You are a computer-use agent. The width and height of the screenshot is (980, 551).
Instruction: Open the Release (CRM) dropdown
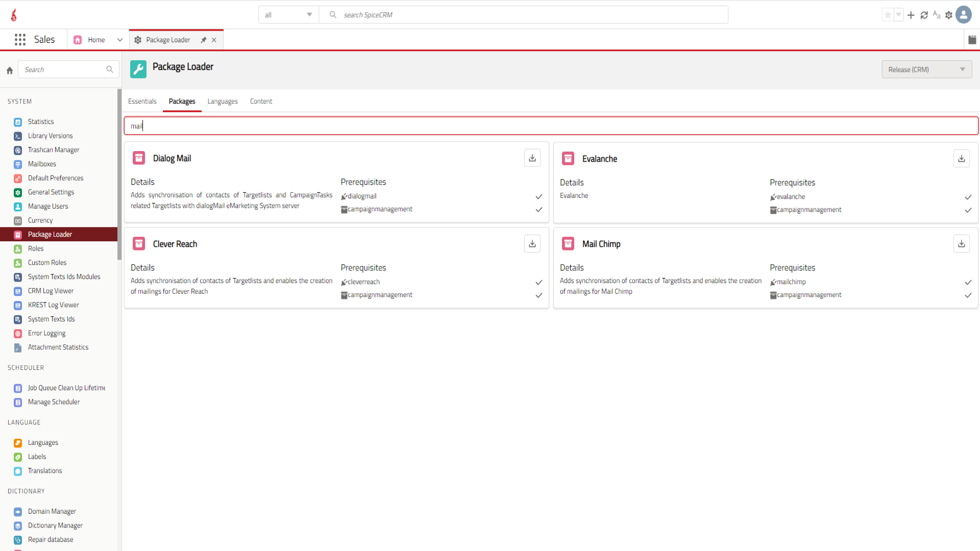pos(926,69)
